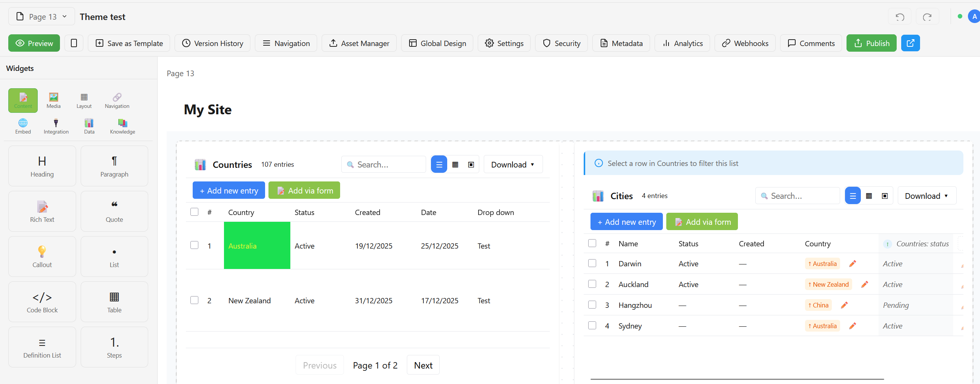Select the Embed widget category

[x=23, y=126]
